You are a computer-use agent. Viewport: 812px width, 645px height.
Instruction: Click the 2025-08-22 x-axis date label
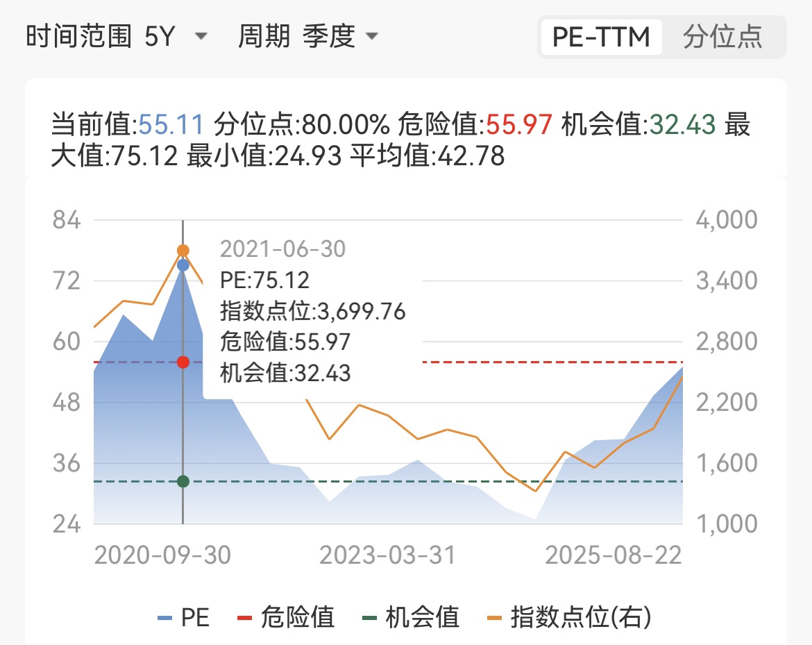(614, 555)
